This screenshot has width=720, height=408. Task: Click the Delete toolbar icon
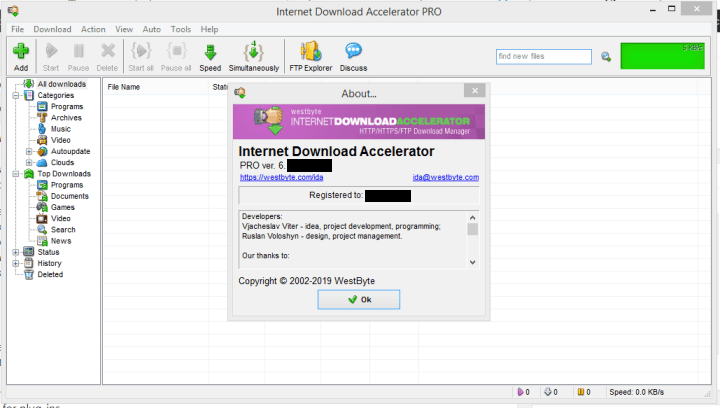pyautogui.click(x=107, y=56)
